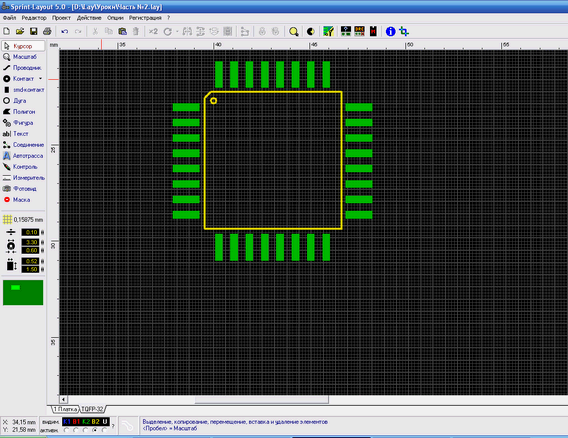Open the rotate angle dropdown arrow

(177, 32)
